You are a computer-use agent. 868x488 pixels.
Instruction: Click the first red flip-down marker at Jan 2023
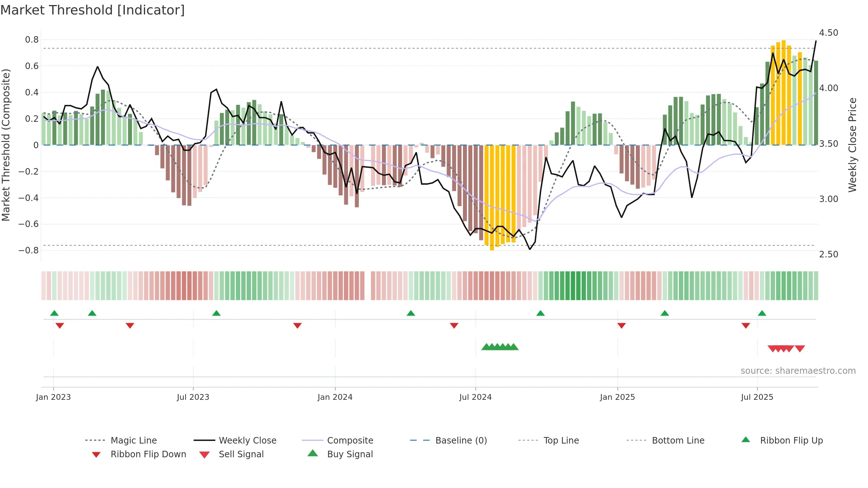pyautogui.click(x=60, y=326)
